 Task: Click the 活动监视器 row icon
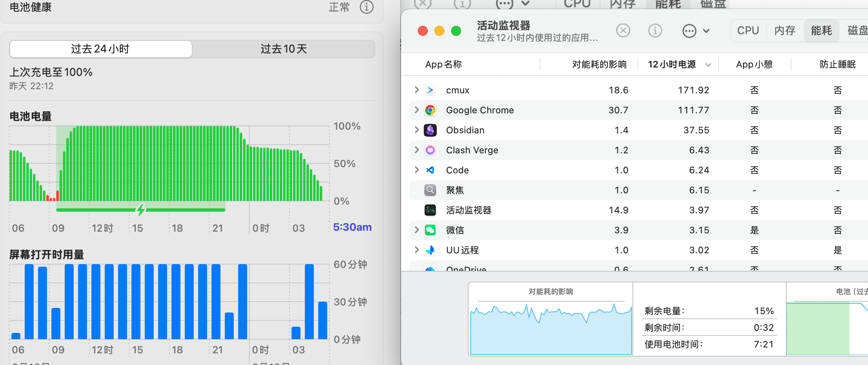tap(430, 210)
